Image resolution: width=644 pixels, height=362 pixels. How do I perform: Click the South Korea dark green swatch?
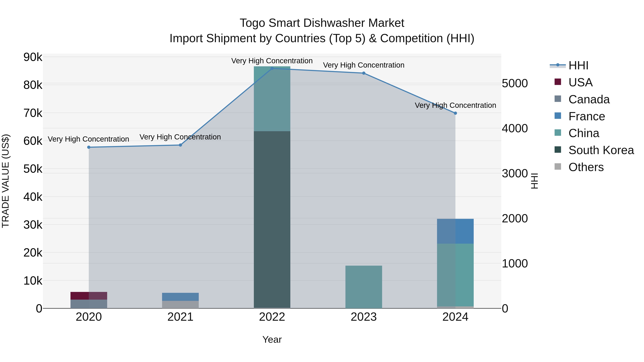(x=558, y=150)
